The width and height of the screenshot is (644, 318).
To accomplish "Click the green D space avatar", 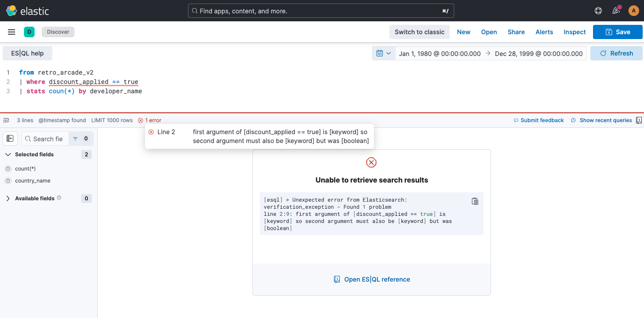I will point(29,32).
